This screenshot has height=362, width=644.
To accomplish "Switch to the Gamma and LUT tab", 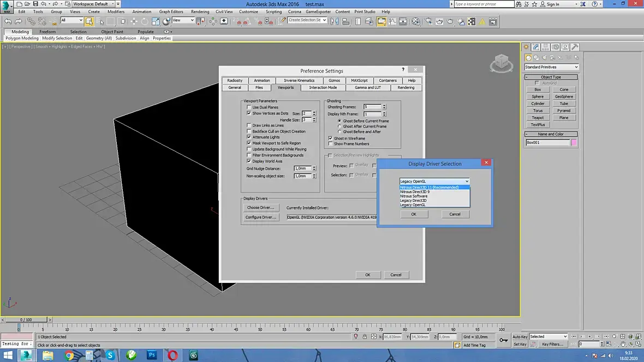I will click(368, 87).
